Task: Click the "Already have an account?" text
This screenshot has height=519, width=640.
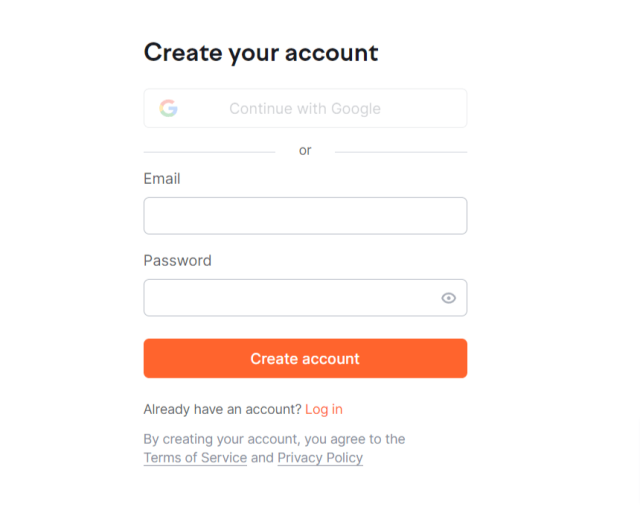Action: tap(222, 409)
